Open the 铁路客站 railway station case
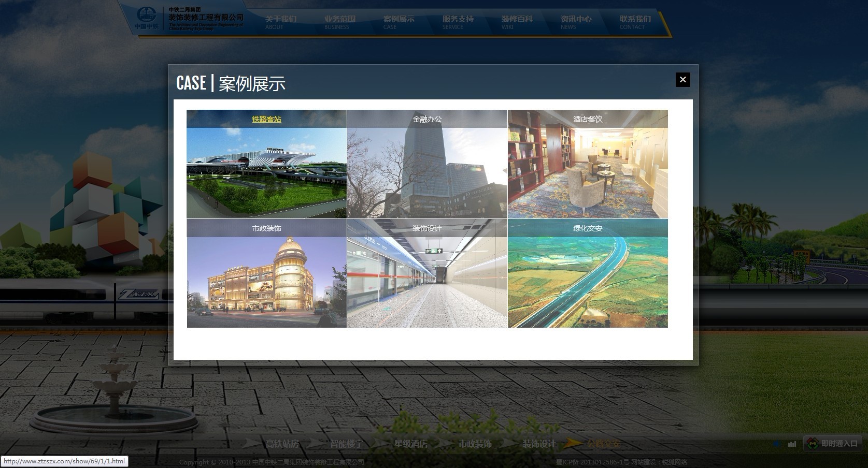The image size is (868, 468). [266, 165]
